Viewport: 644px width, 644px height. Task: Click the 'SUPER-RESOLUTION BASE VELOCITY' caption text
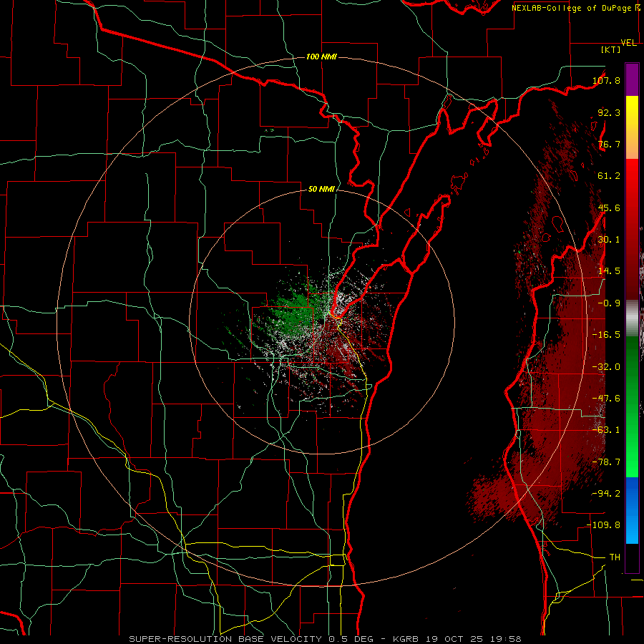[x=227, y=639]
